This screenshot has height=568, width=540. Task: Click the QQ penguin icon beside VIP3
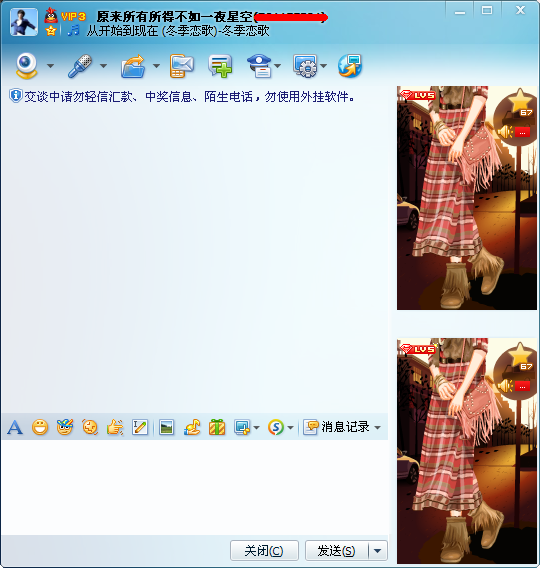[51, 16]
